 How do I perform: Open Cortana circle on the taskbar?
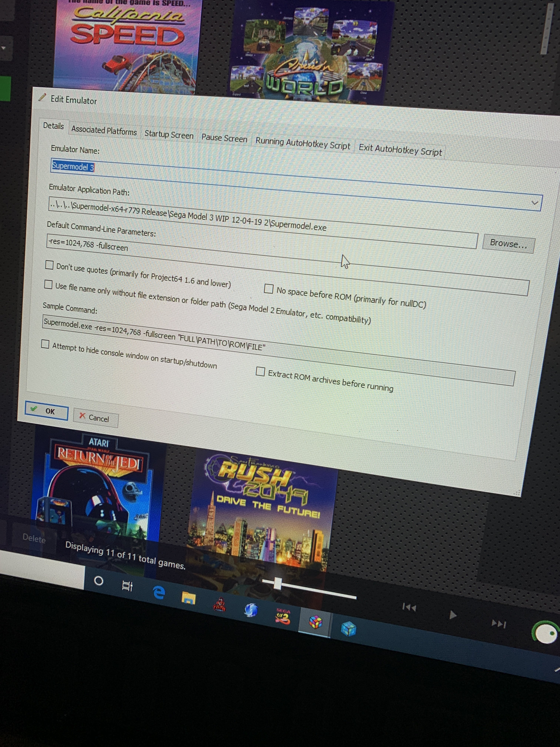99,581
